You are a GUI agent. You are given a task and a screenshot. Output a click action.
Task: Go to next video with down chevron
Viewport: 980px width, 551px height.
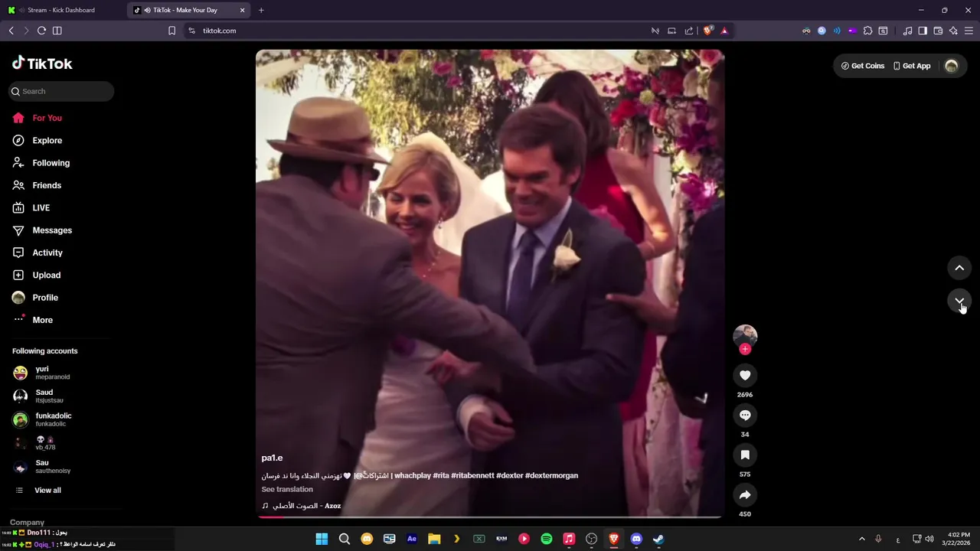click(x=959, y=301)
